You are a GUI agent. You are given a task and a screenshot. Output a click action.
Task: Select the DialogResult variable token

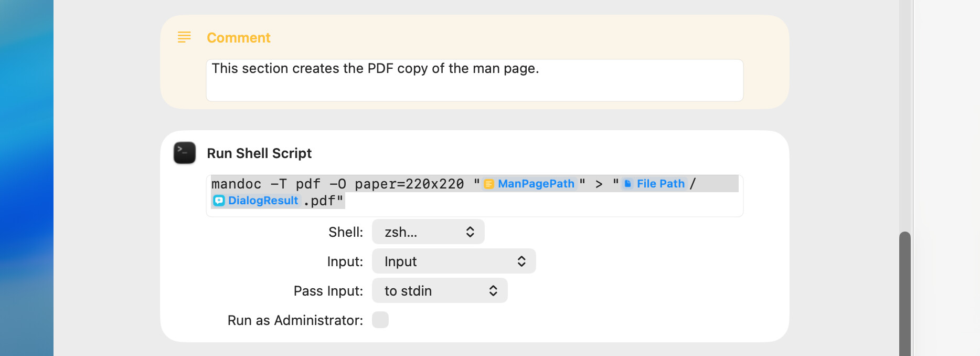pyautogui.click(x=256, y=201)
